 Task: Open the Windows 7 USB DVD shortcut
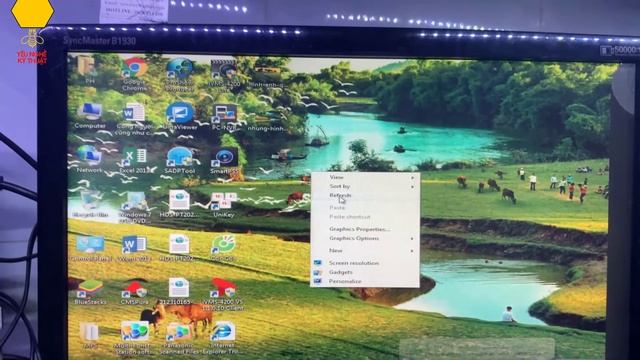coord(135,207)
